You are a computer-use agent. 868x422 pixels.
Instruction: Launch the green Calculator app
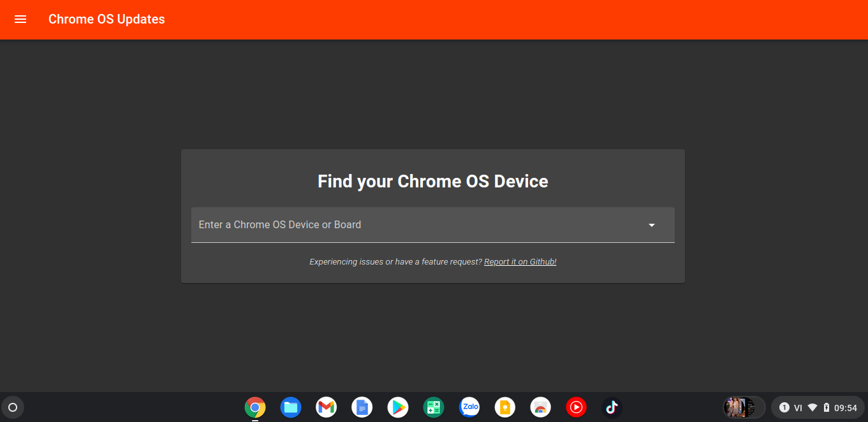(x=434, y=407)
